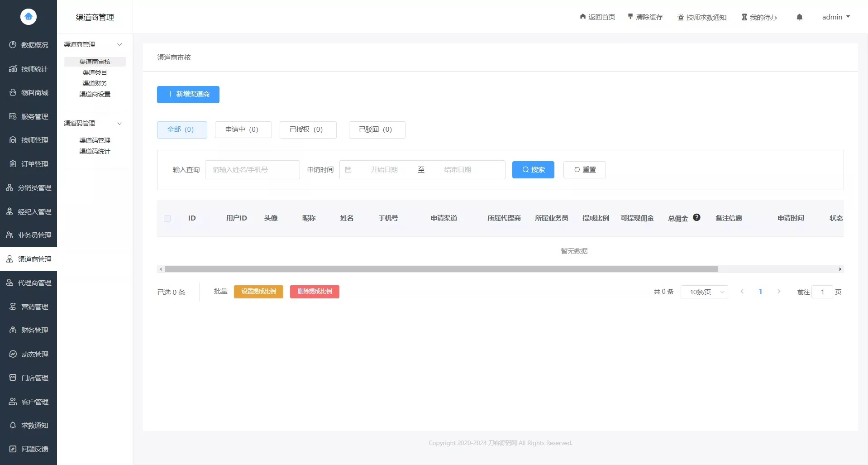Image resolution: width=868 pixels, height=465 pixels.
Task: Expand the 渠道码管理 section chevron
Action: (119, 123)
